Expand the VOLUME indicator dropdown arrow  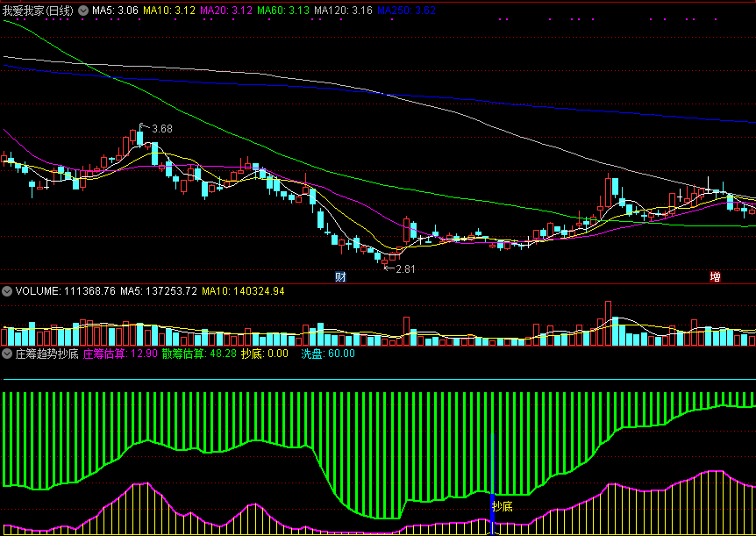(x=7, y=291)
